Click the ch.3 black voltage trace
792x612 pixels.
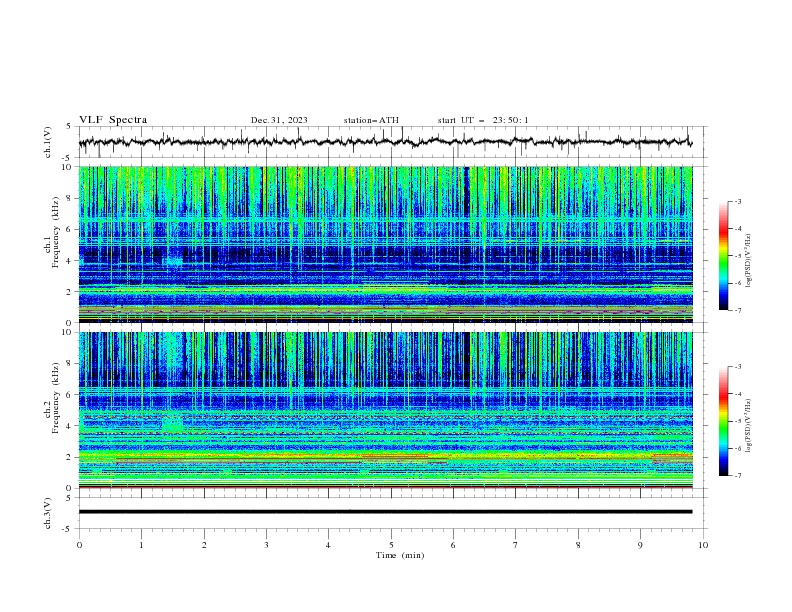pyautogui.click(x=385, y=512)
